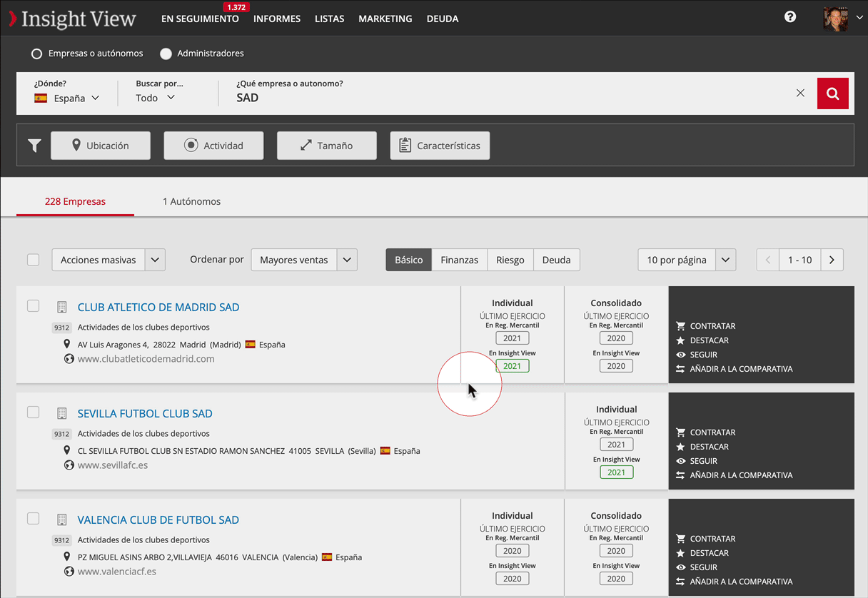Expand the user menu chevron beside the avatar
This screenshot has height=598, width=868.
859,19
